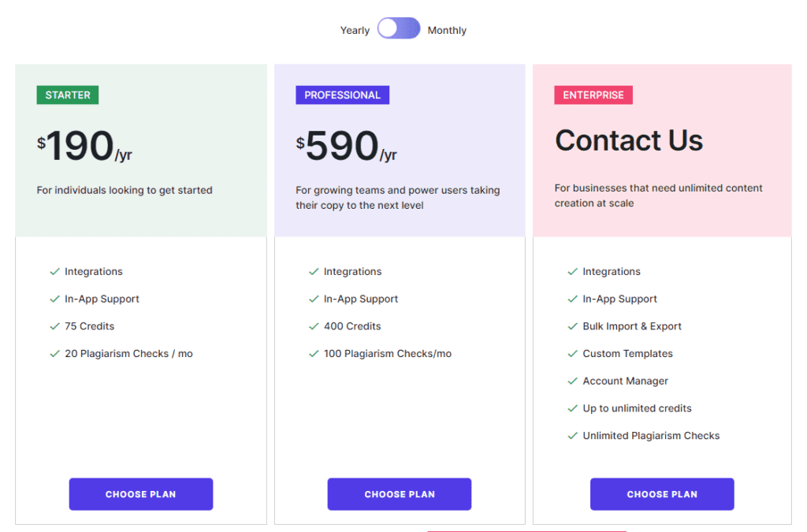Click the pink ENTERPRISE badge
The height and width of the screenshot is (532, 807).
(x=593, y=95)
